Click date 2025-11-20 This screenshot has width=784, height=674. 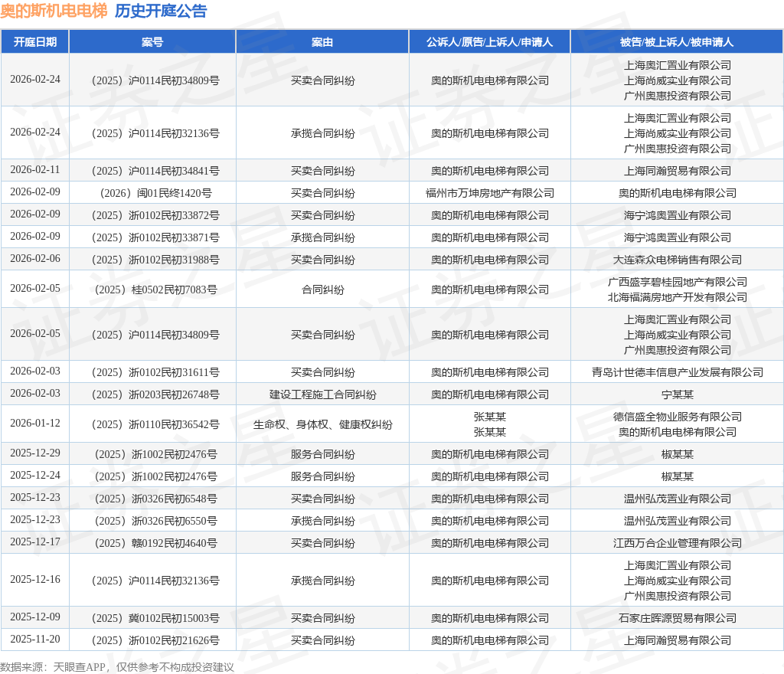[x=35, y=639]
